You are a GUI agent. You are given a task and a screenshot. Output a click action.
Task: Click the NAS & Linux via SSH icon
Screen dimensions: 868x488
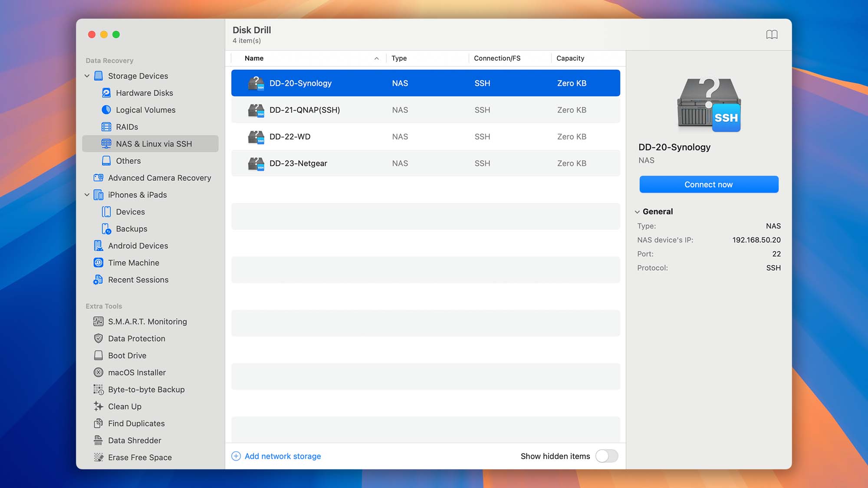[x=106, y=144]
